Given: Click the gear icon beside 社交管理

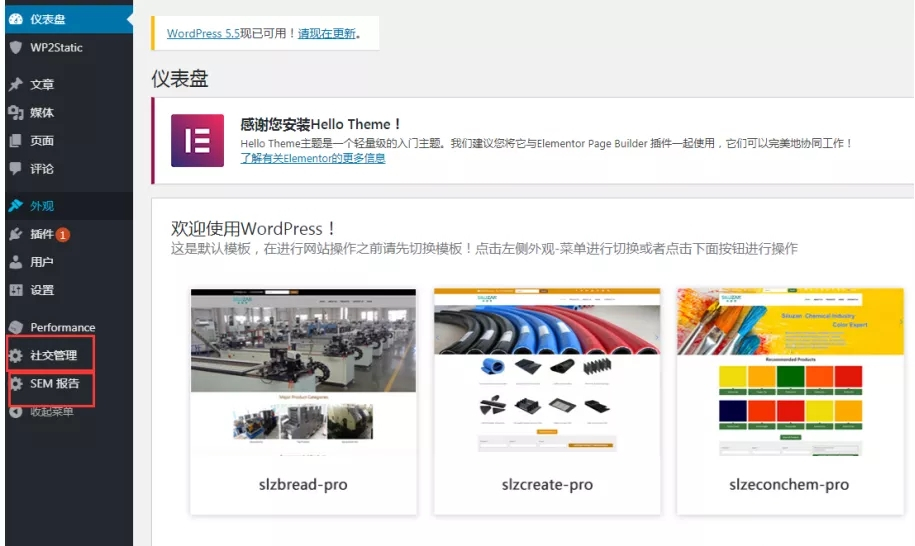Looking at the screenshot, I should tap(16, 355).
